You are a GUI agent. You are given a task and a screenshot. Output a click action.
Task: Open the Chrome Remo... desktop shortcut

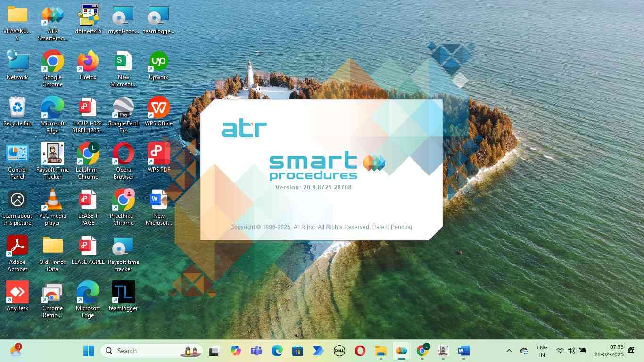pyautogui.click(x=52, y=300)
